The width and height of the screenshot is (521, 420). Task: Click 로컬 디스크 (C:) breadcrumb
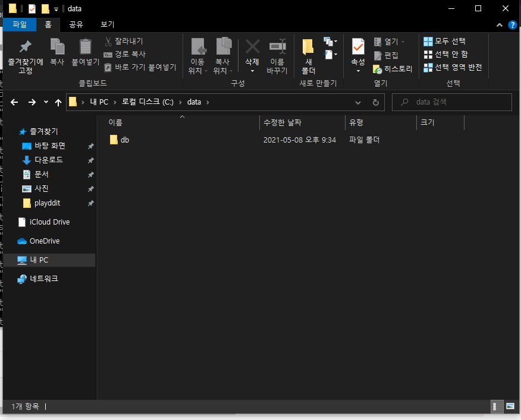(147, 102)
